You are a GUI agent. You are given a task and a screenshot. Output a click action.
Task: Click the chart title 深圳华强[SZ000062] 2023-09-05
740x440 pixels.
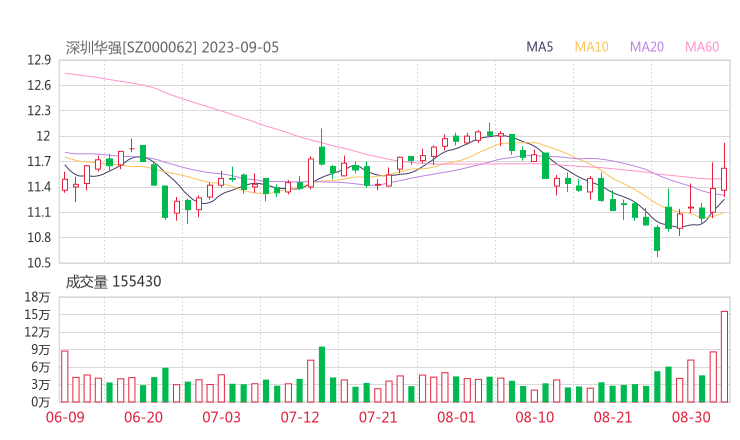[172, 47]
